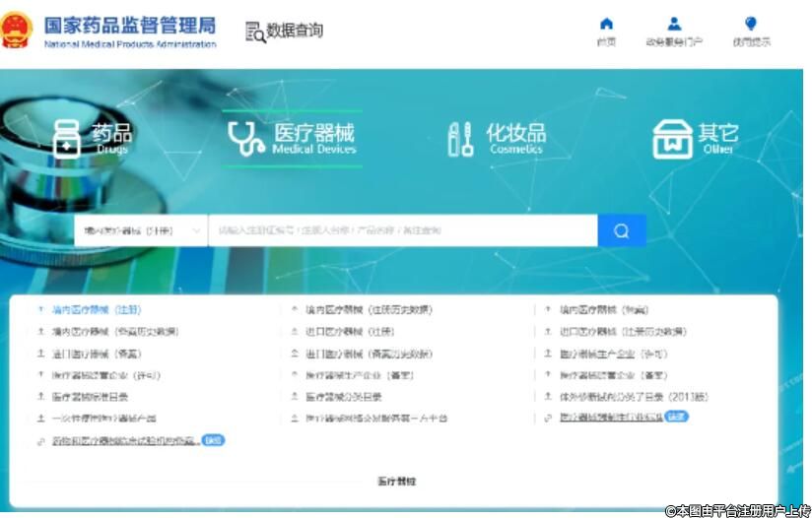812x518 pixels.
Task: Click the Drugs medicine bottle icon
Action: (66, 139)
